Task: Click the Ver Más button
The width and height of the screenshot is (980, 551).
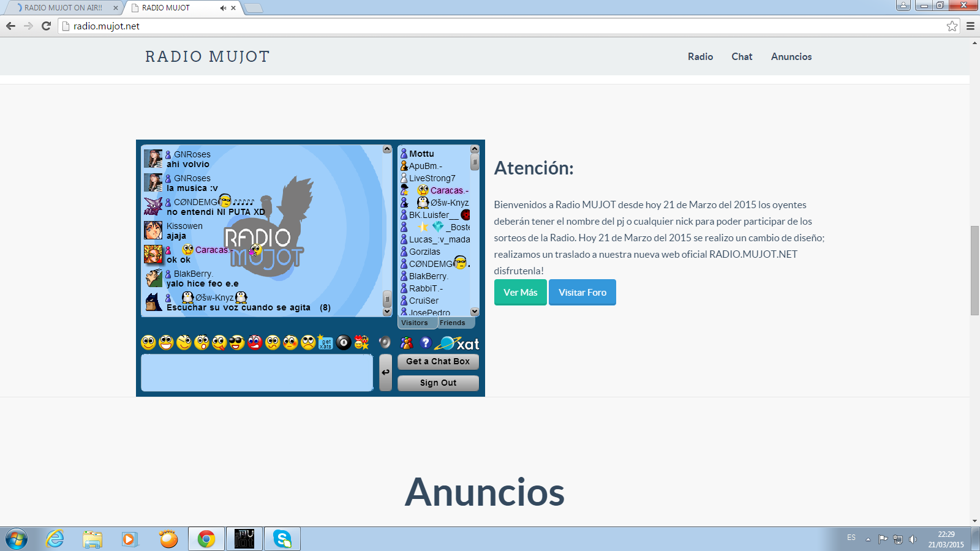Action: coord(520,293)
